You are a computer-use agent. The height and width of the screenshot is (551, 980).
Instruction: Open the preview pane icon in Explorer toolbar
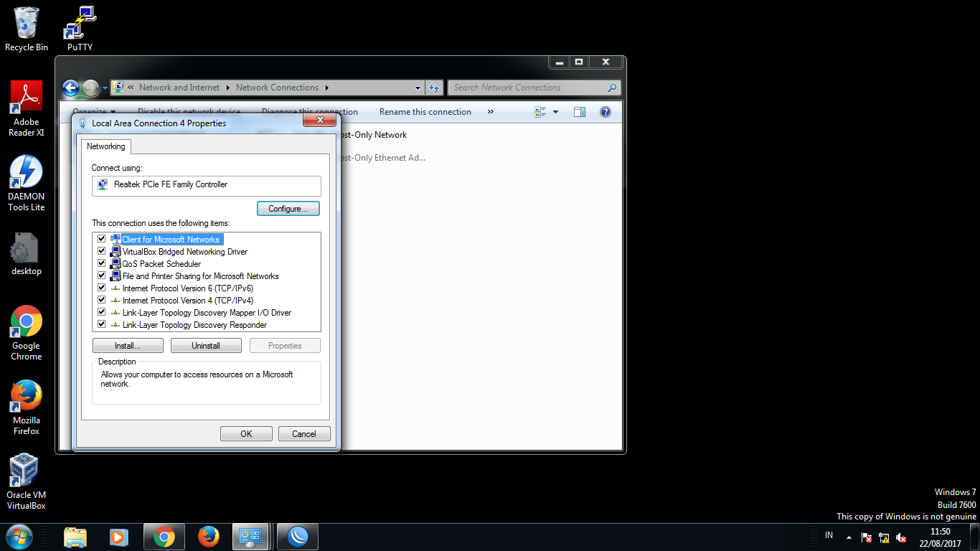coord(580,111)
